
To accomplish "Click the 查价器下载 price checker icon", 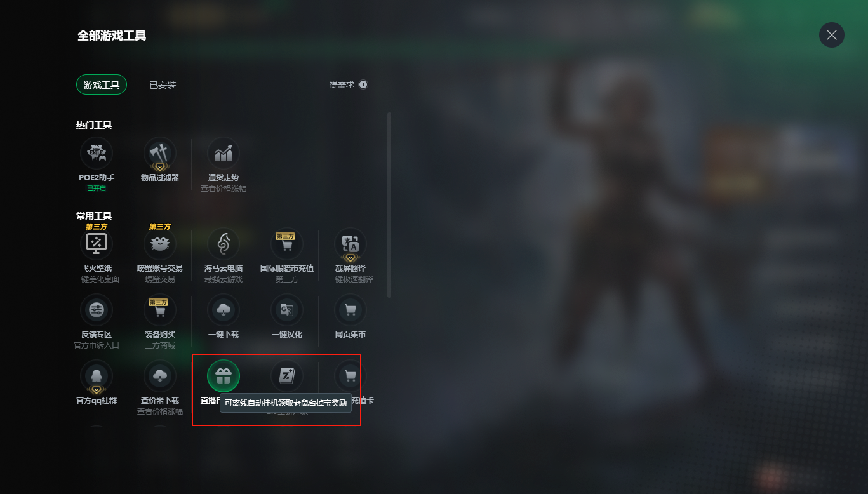I will tap(160, 376).
